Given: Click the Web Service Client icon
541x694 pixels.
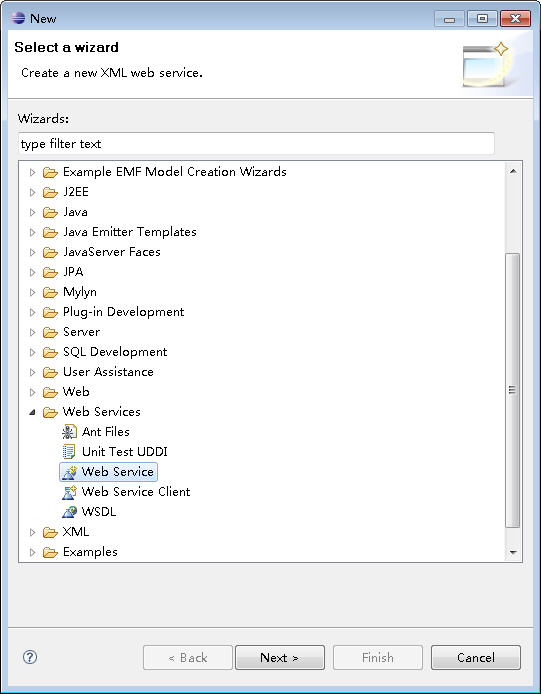Looking at the screenshot, I should point(69,492).
